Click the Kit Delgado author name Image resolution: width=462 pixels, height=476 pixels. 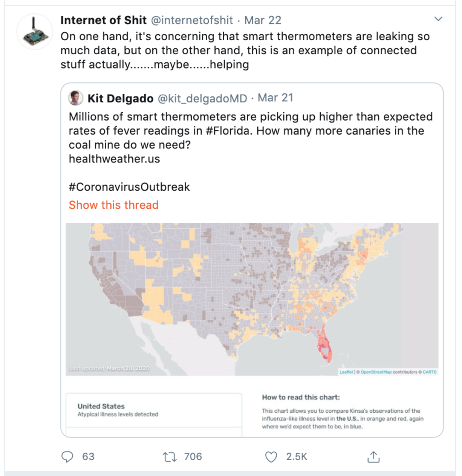(120, 98)
